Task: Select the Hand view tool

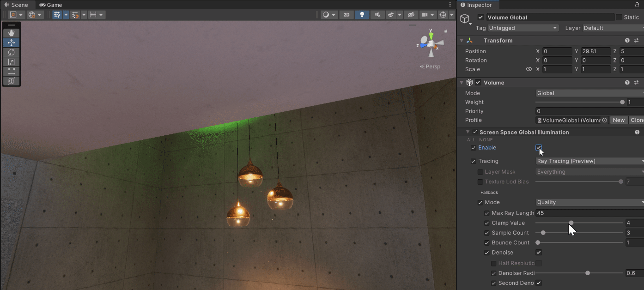Action: point(12,33)
